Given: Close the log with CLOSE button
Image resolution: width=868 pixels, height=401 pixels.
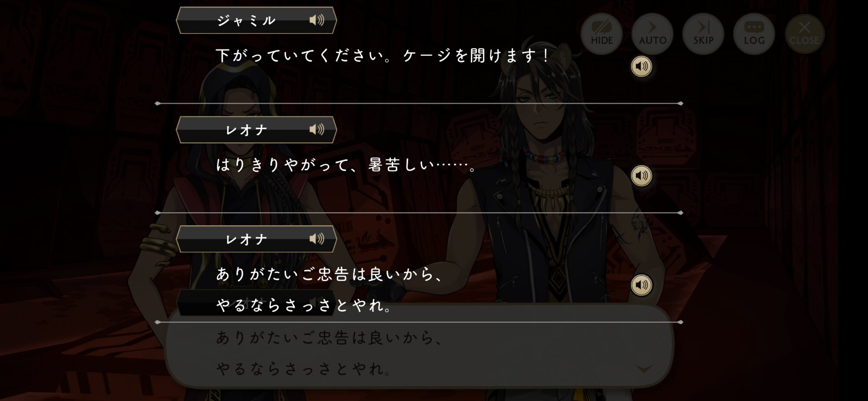Looking at the screenshot, I should pyautogui.click(x=804, y=33).
